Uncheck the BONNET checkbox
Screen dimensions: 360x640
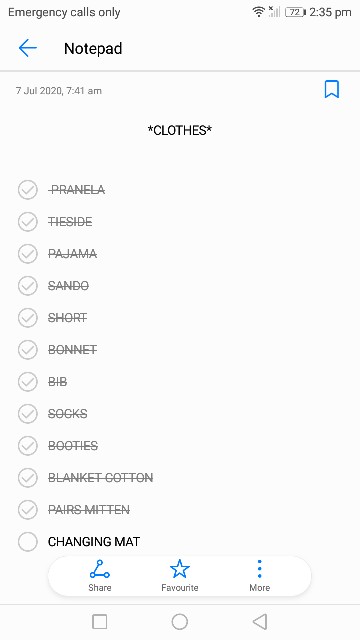coord(28,350)
